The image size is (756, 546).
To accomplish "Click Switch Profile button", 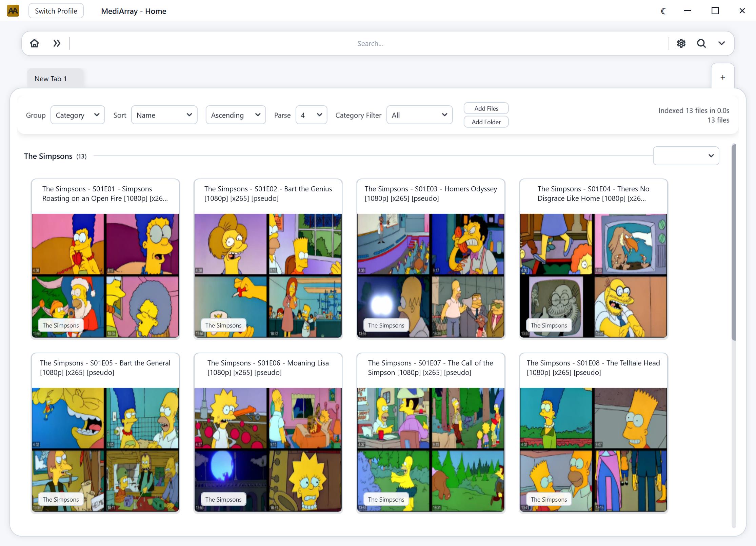I will (x=56, y=11).
